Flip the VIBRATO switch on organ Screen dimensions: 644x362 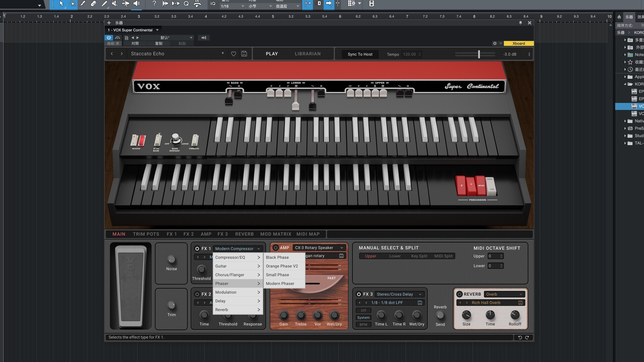(x=195, y=140)
